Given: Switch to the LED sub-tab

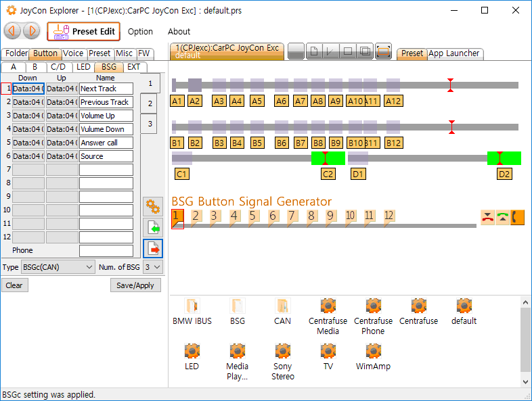Looking at the screenshot, I should point(83,67).
